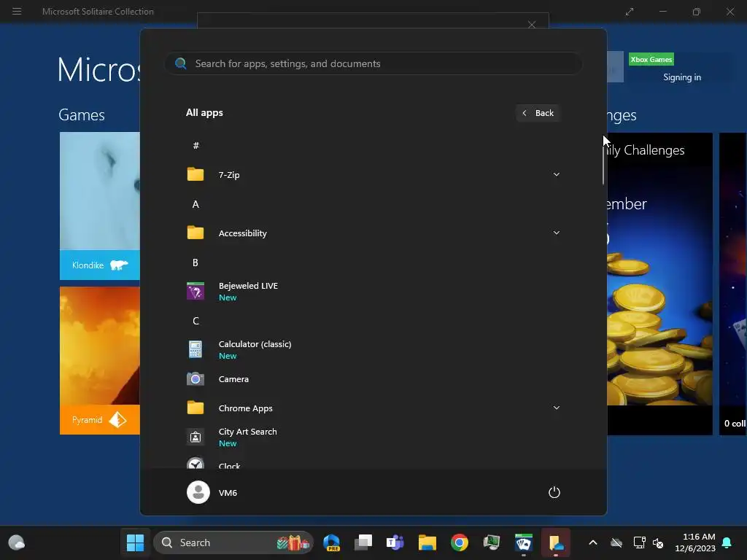Click the Calculator (classic) label

point(255,344)
